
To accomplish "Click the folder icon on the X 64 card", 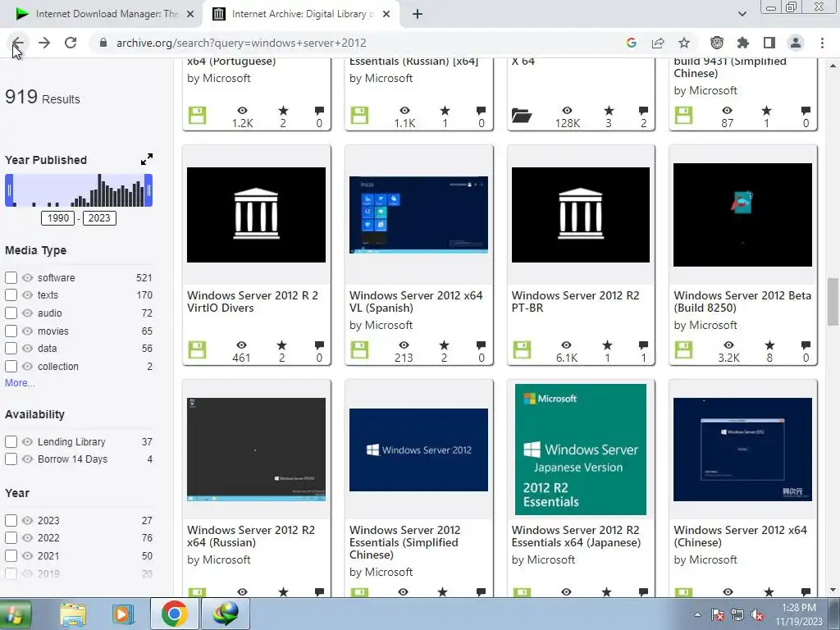I will [x=521, y=115].
